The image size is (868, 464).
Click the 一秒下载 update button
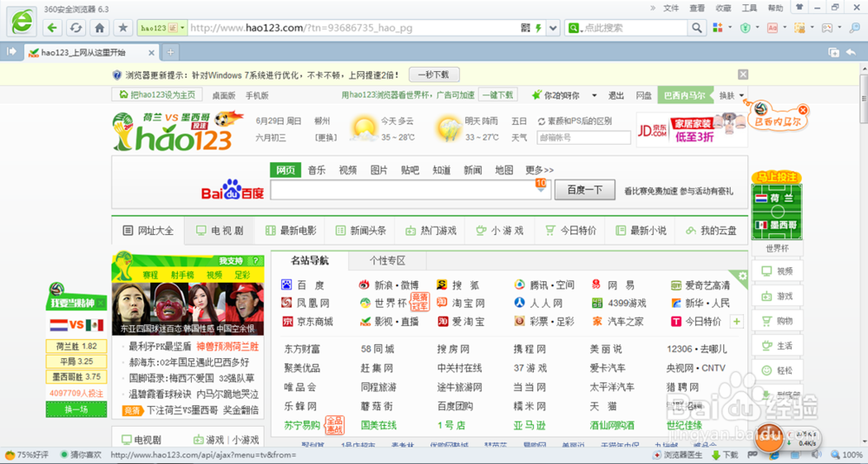coord(434,74)
